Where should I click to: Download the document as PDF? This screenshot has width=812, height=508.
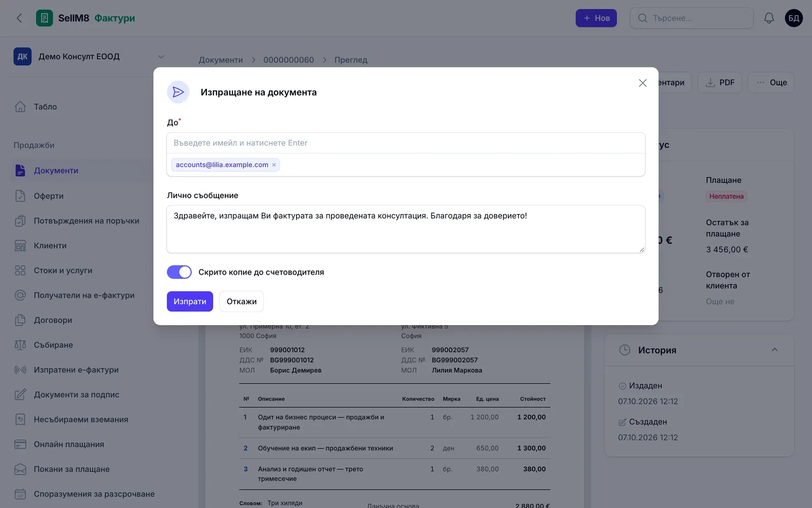pyautogui.click(x=720, y=83)
